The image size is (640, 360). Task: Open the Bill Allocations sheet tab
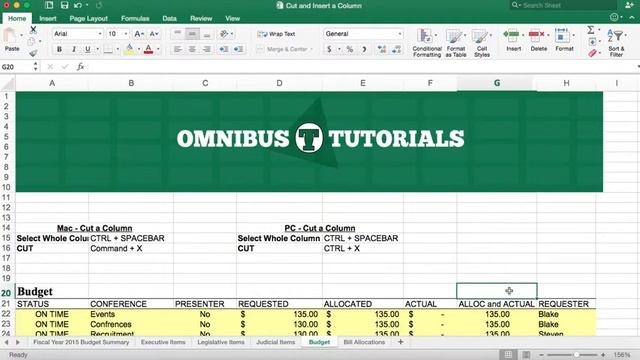[x=364, y=342]
